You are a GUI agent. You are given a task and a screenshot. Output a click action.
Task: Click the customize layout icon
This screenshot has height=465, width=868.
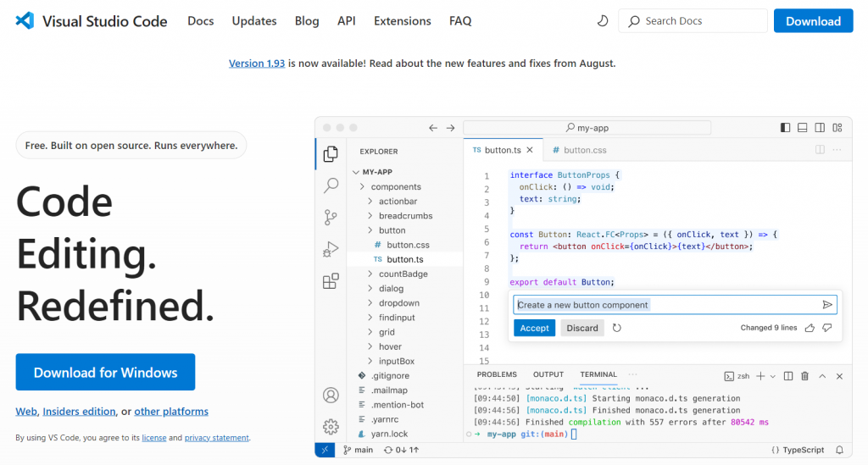point(837,128)
